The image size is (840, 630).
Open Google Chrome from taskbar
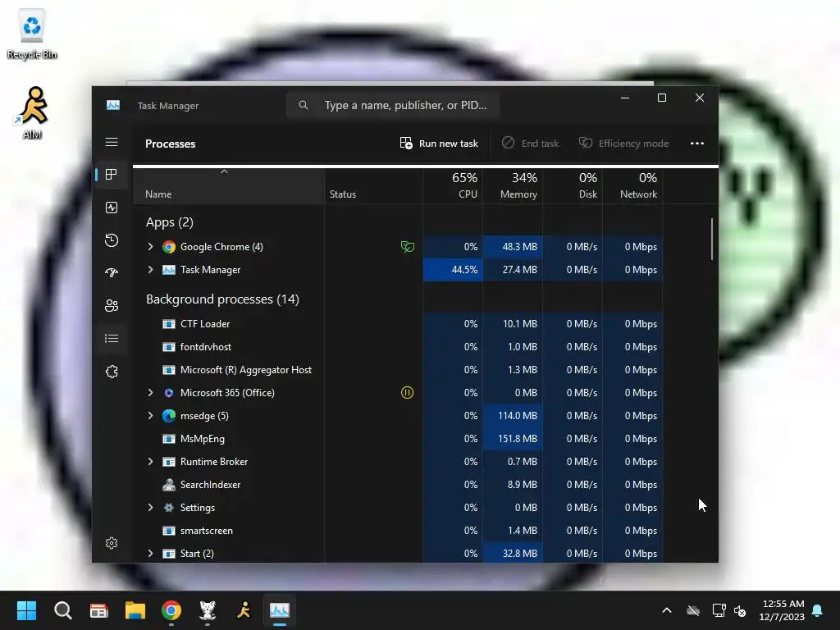point(171,610)
